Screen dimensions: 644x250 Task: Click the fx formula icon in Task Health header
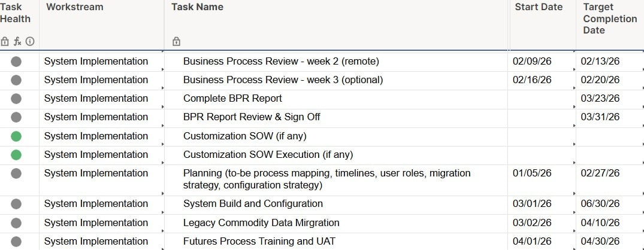17,42
